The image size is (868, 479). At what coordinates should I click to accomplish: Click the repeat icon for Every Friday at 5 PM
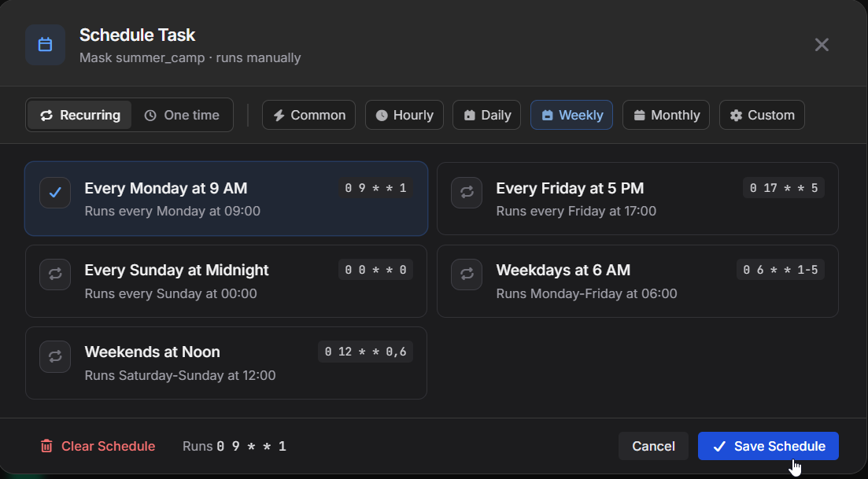[467, 193]
